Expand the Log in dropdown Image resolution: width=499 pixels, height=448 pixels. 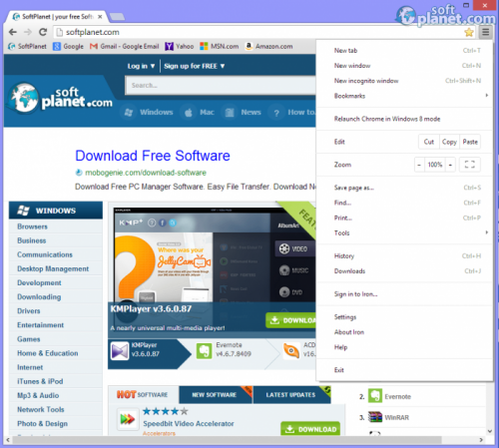(141, 66)
